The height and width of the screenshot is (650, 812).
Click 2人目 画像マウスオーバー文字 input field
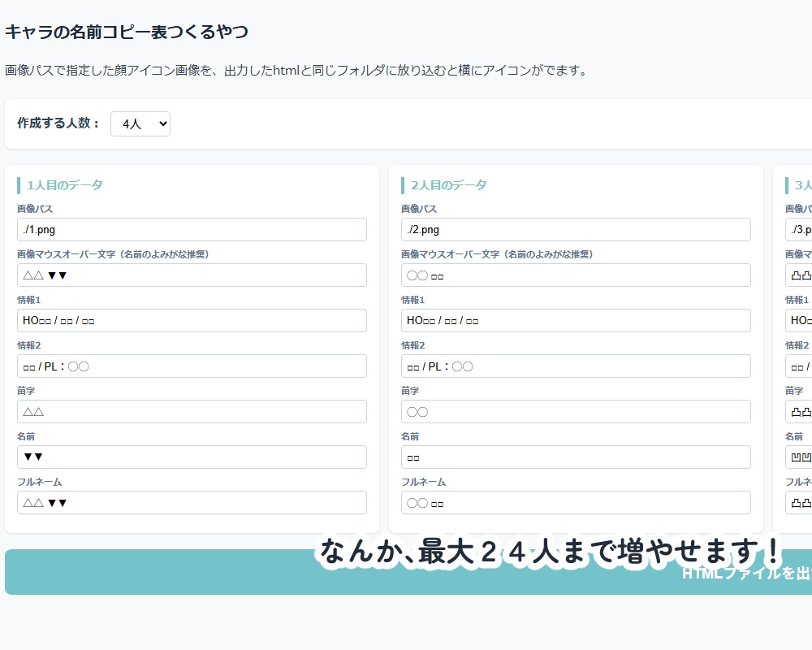click(576, 275)
